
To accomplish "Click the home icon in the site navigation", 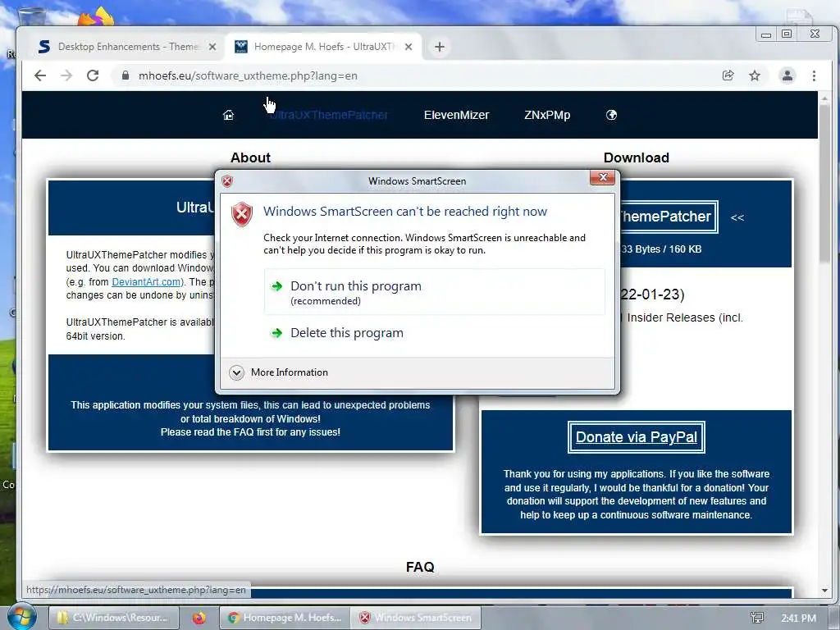I will coord(228,115).
